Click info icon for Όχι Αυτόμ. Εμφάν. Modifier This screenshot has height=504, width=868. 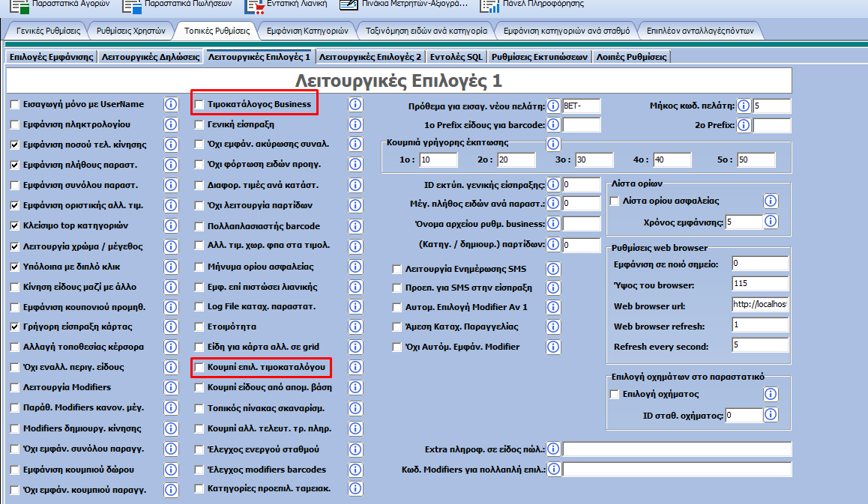[x=553, y=347]
